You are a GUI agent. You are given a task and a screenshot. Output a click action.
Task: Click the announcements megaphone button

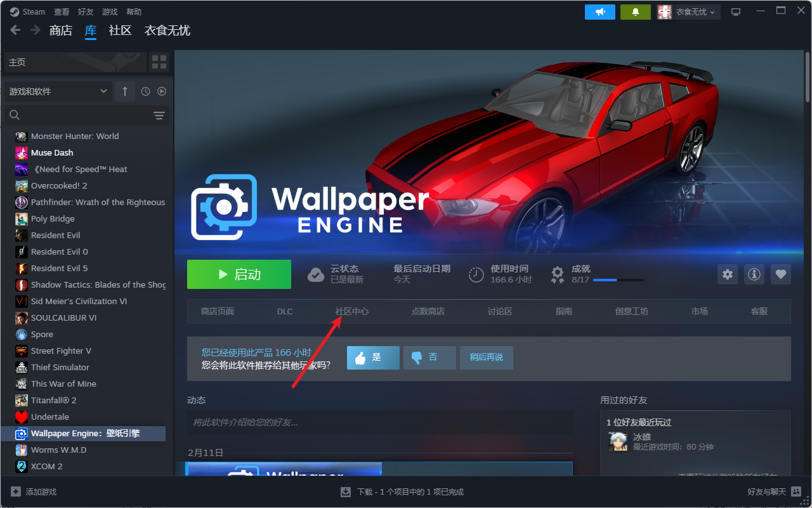[600, 11]
